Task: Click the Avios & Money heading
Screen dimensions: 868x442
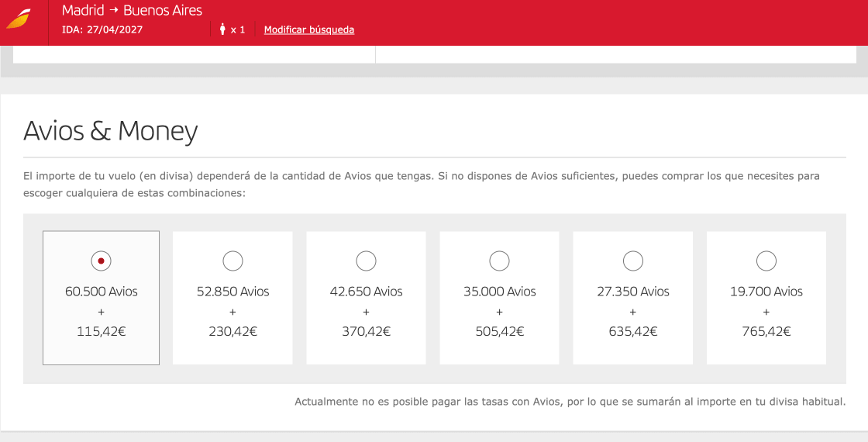Action: pos(110,131)
